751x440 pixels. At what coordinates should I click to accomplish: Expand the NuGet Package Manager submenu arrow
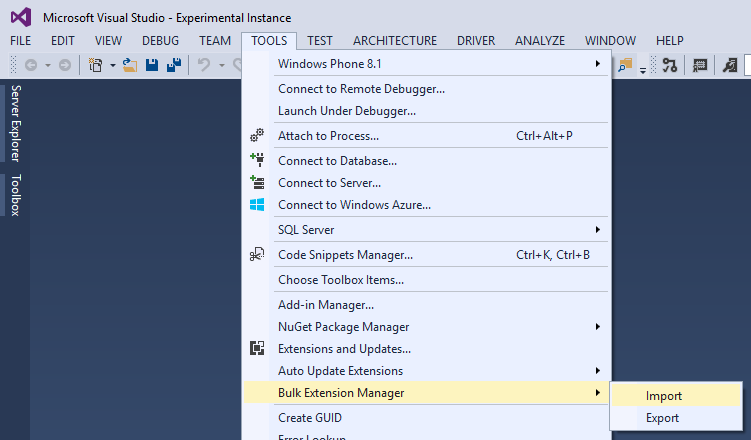point(597,327)
